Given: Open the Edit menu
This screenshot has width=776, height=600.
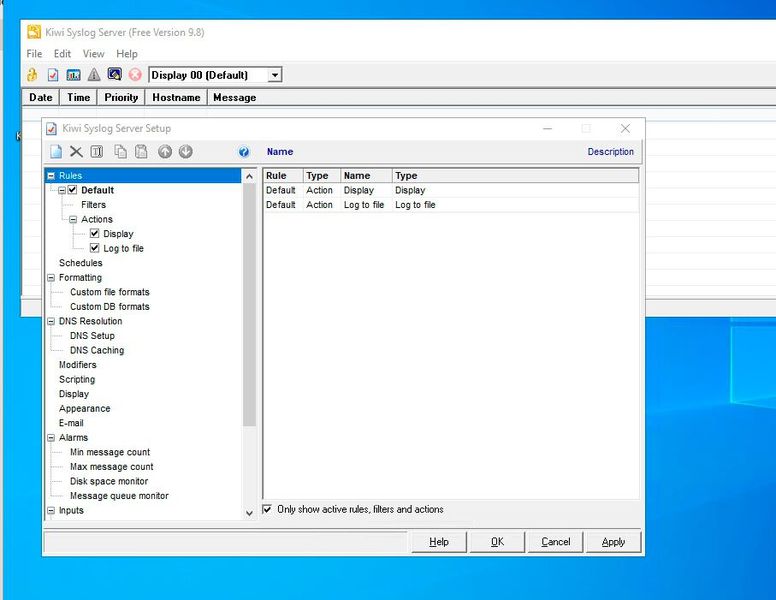Looking at the screenshot, I should (x=62, y=54).
